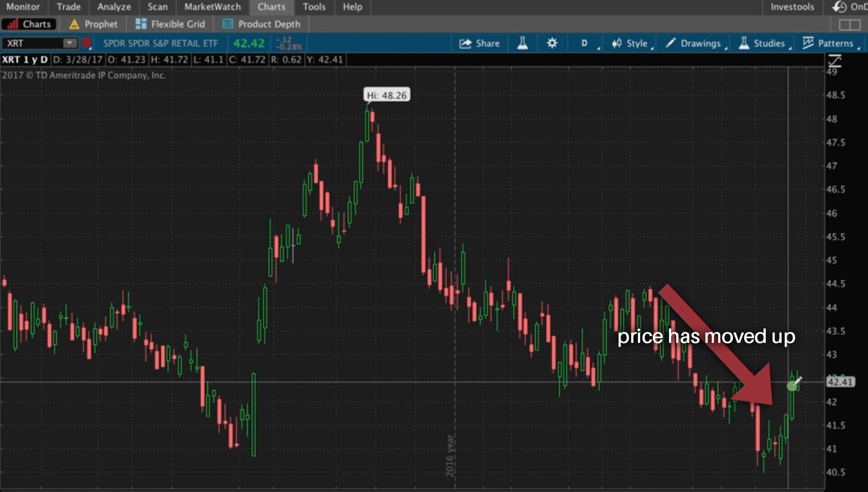The image size is (868, 492).
Task: Open the Help tab
Action: tap(352, 7)
